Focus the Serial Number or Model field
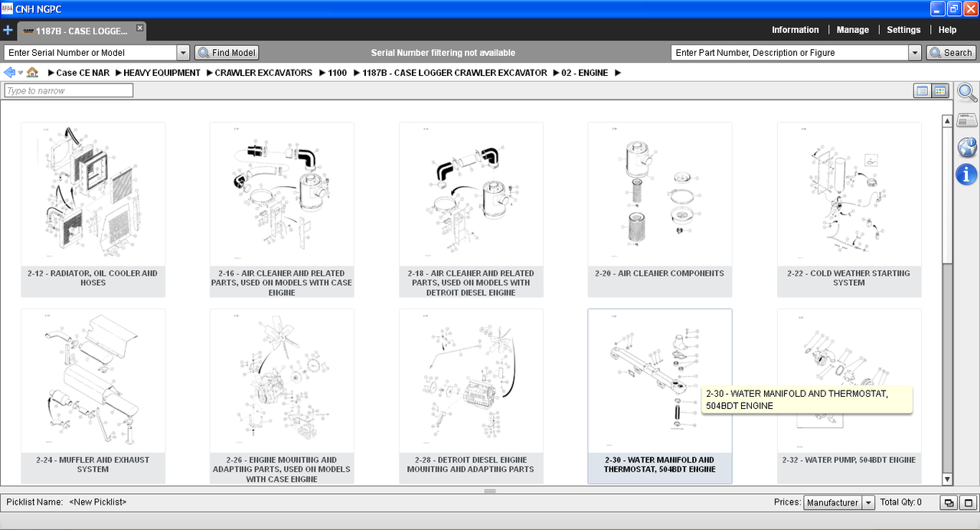 pyautogui.click(x=90, y=53)
